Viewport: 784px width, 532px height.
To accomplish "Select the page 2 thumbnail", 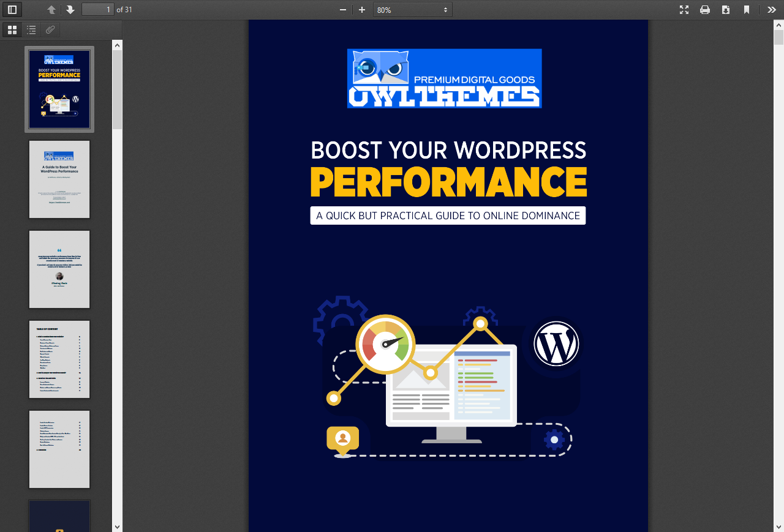I will click(59, 179).
